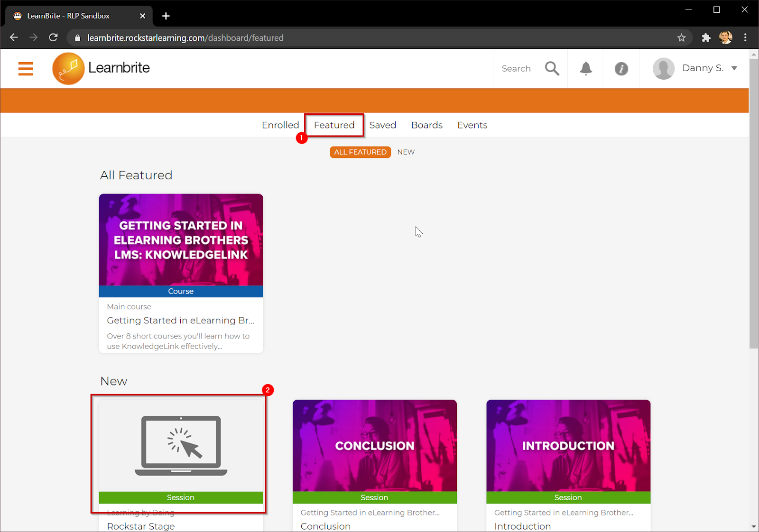The image size is (759, 532).
Task: Open the Introduction title link
Action: click(522, 526)
